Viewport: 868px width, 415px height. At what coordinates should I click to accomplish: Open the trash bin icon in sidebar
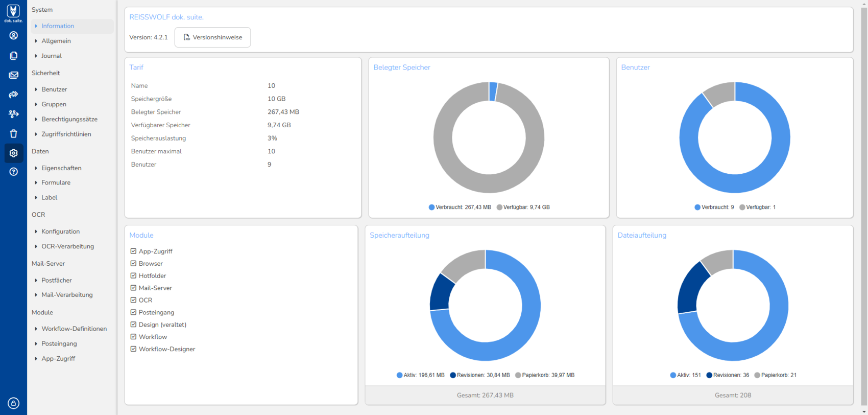pyautogui.click(x=13, y=133)
